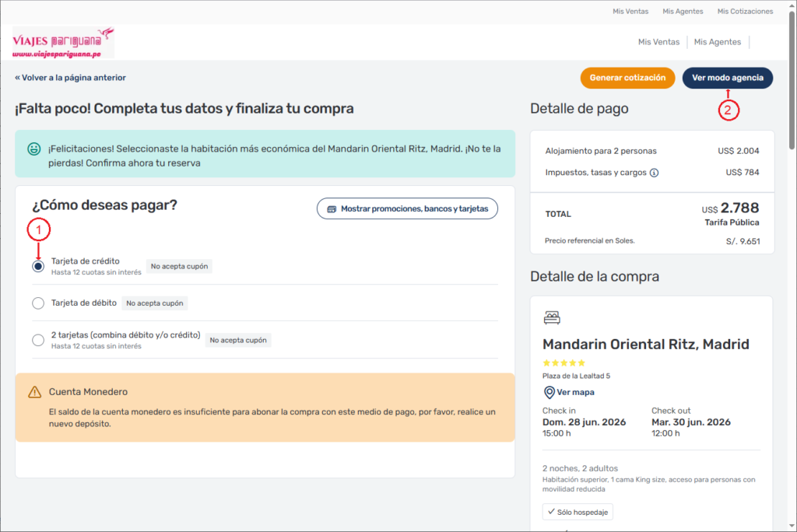This screenshot has height=532, width=797.
Task: Click the 2 noches, 2 adultos text
Action: point(580,468)
